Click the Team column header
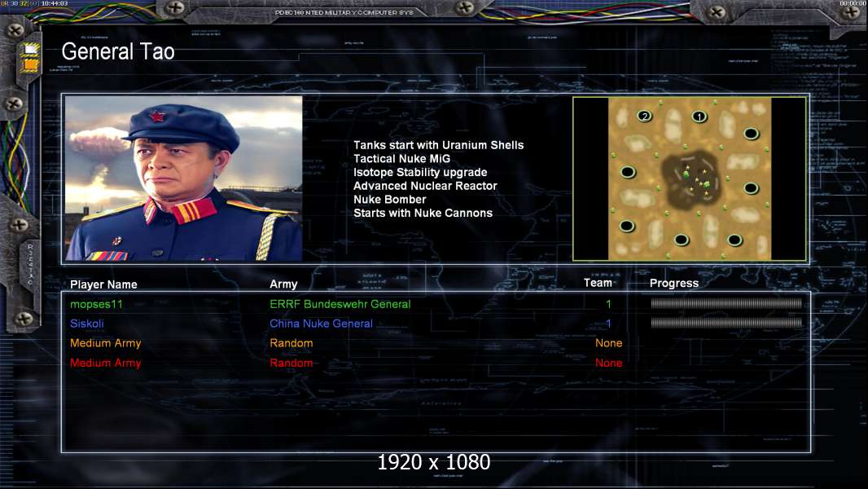 coord(598,283)
